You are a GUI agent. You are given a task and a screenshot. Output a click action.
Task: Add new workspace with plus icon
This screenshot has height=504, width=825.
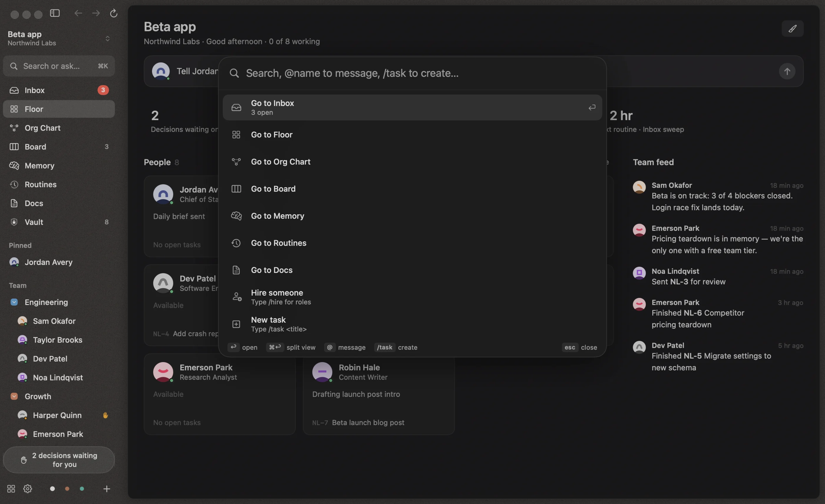click(x=106, y=489)
